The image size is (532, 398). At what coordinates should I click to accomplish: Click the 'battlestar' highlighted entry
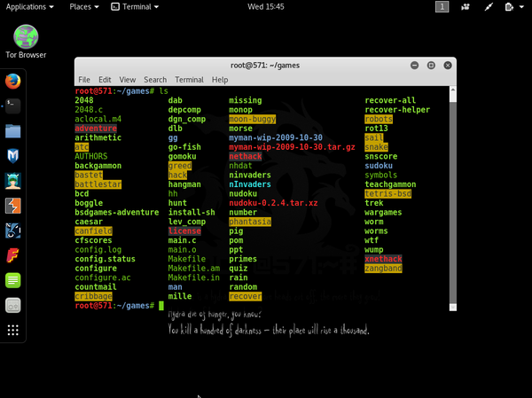tap(98, 184)
